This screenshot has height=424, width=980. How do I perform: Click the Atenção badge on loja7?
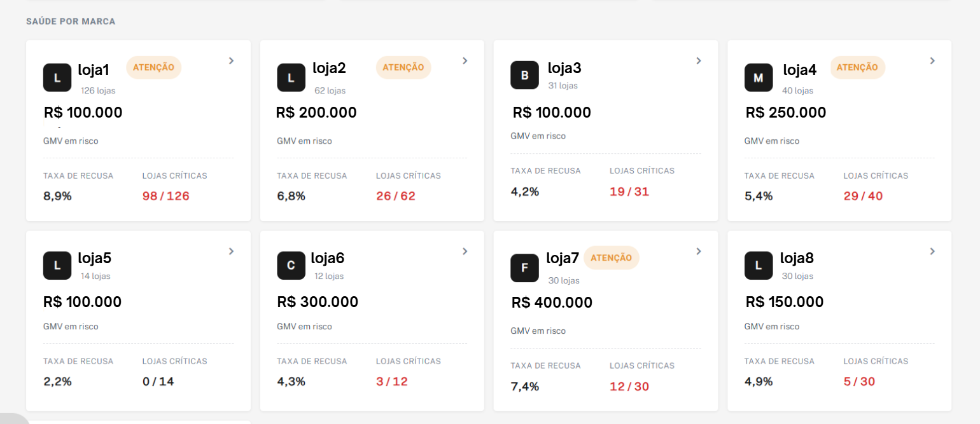click(x=611, y=257)
